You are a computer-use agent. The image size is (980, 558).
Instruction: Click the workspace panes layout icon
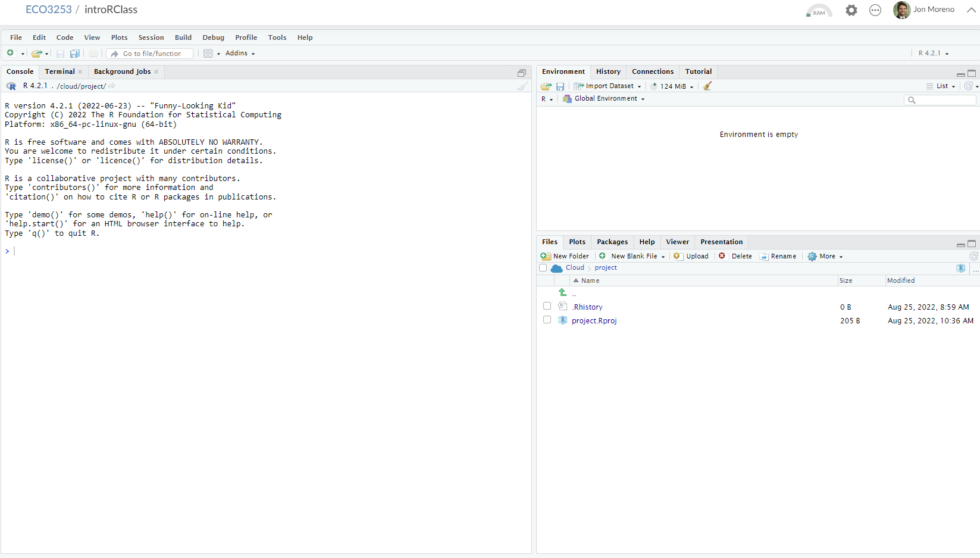[x=208, y=54]
